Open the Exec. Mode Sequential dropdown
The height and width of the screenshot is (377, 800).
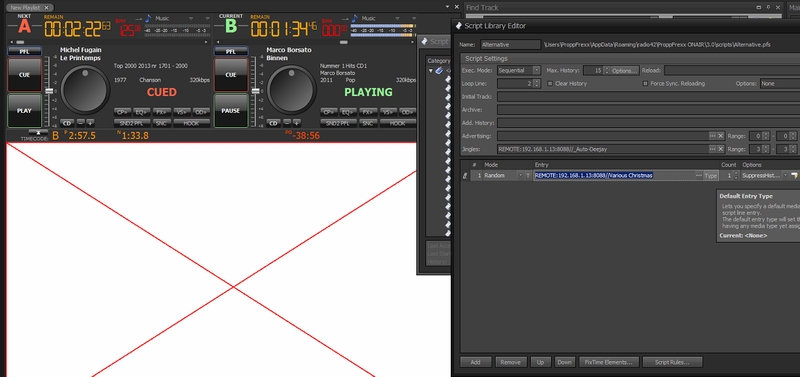536,70
